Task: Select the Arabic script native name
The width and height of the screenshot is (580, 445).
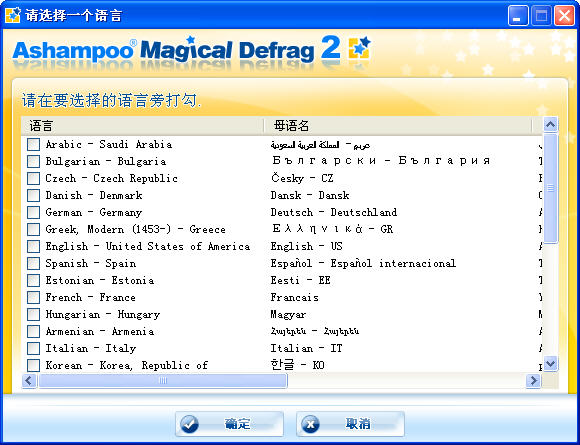Action: [320, 145]
